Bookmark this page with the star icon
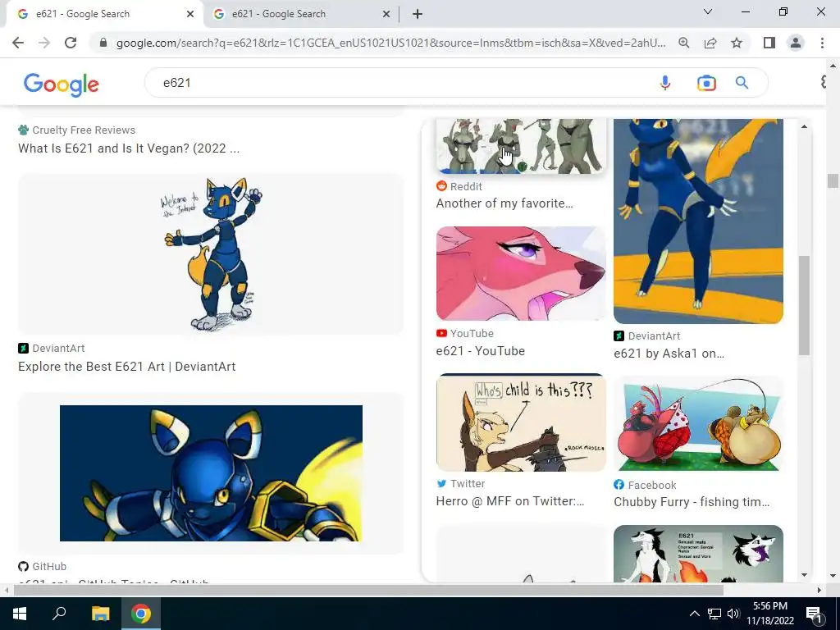The image size is (840, 630). 737,43
